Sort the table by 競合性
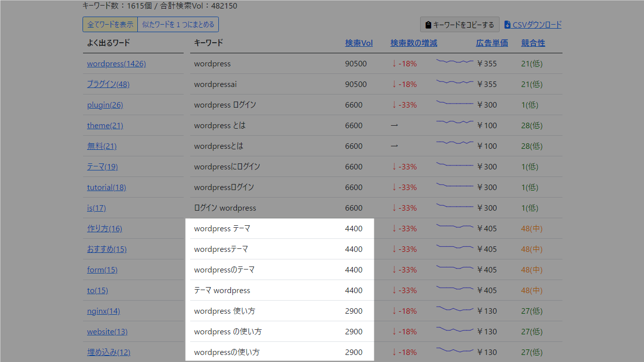 pyautogui.click(x=532, y=43)
